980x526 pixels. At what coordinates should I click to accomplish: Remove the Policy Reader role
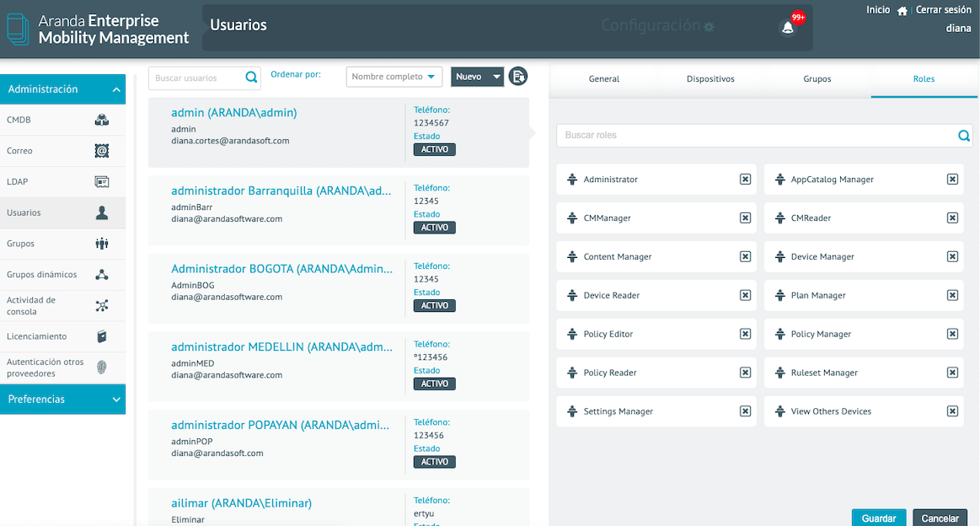tap(745, 373)
